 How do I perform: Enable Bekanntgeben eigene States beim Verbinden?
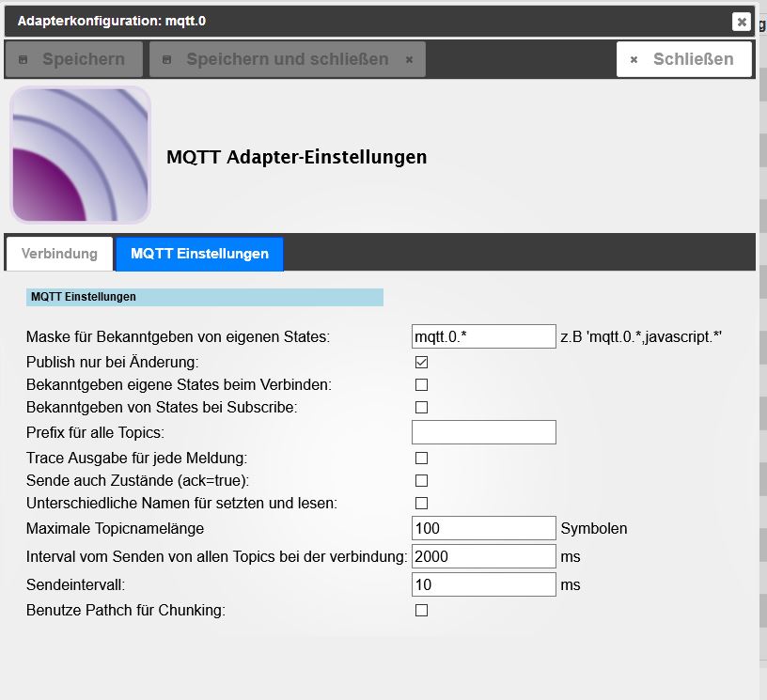point(421,384)
